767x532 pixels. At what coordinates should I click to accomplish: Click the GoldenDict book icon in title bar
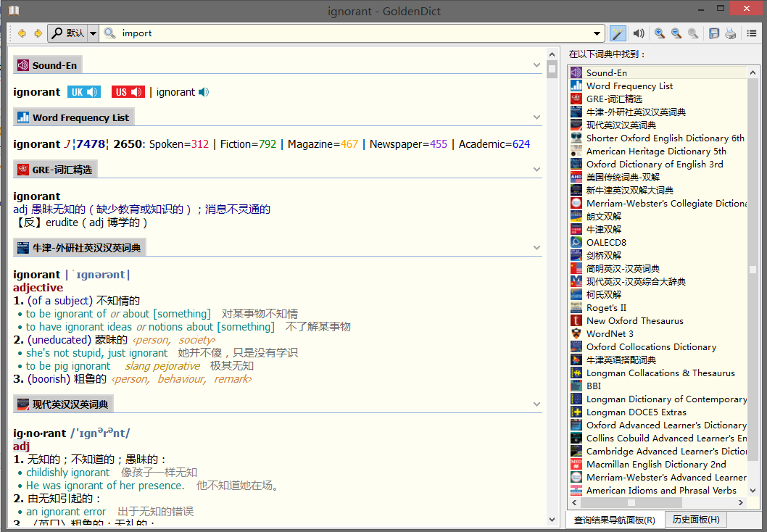(14, 9)
